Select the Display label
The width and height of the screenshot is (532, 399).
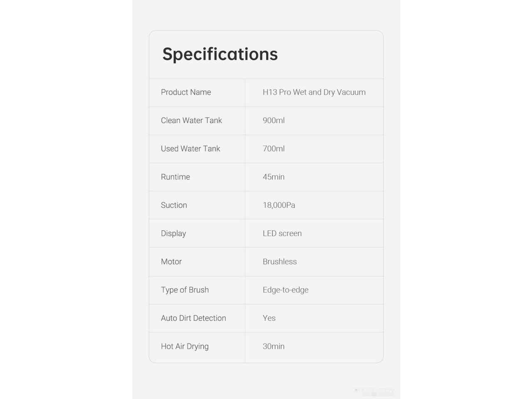point(173,234)
